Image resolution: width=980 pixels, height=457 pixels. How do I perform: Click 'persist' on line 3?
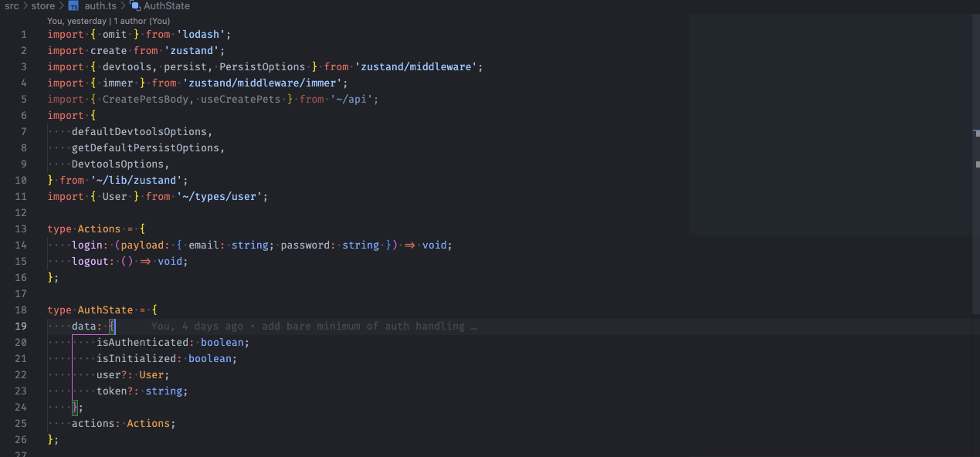(185, 66)
